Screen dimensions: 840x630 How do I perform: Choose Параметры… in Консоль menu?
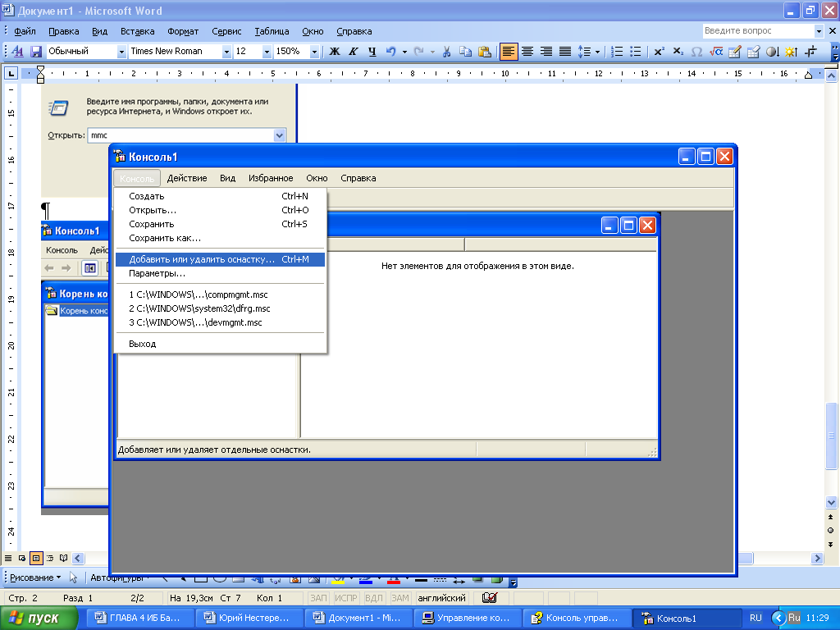(220, 273)
